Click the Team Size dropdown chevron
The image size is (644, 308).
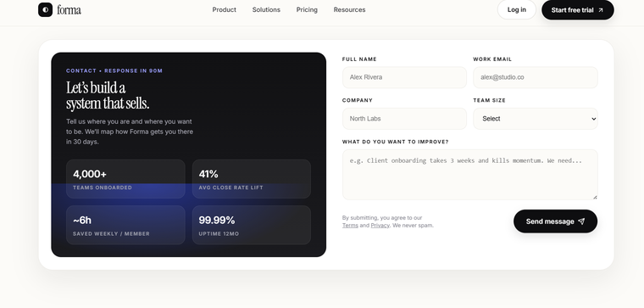(593, 119)
